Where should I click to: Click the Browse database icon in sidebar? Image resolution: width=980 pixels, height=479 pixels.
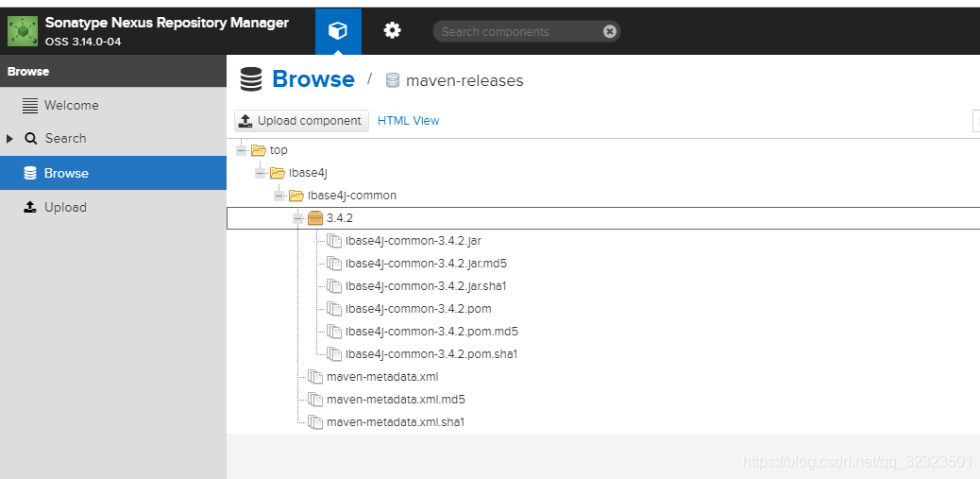[30, 173]
